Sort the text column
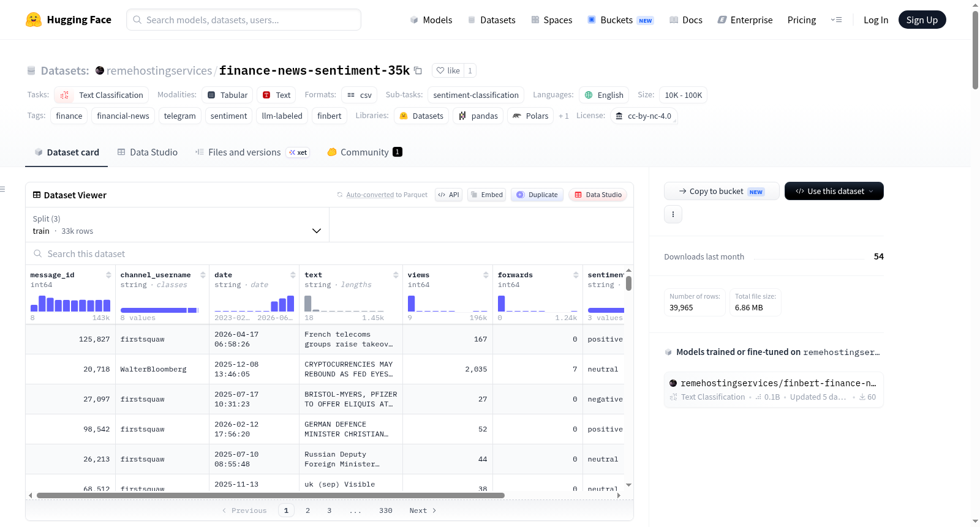This screenshot has height=527, width=980. [396, 275]
